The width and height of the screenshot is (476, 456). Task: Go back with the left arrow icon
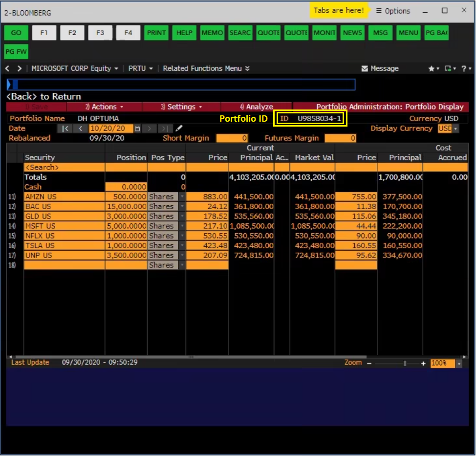[8, 68]
